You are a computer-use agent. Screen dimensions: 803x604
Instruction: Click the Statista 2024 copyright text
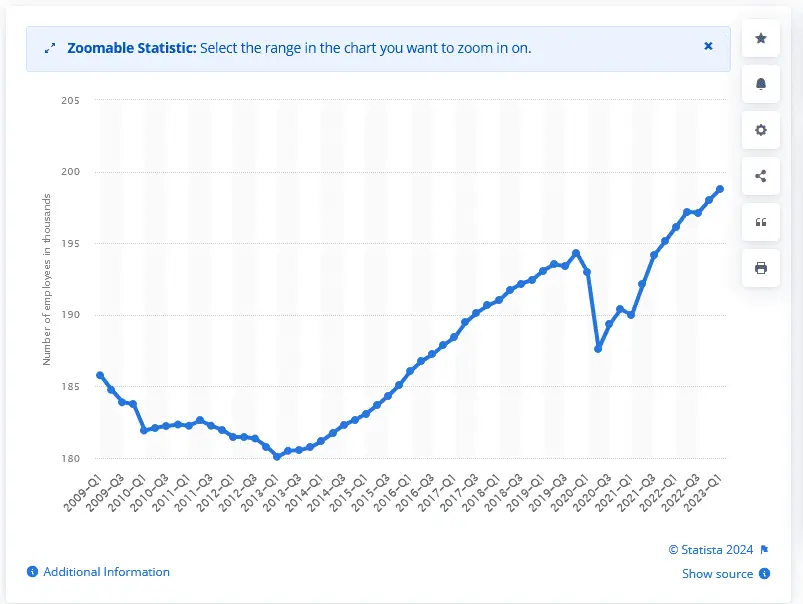tap(712, 549)
